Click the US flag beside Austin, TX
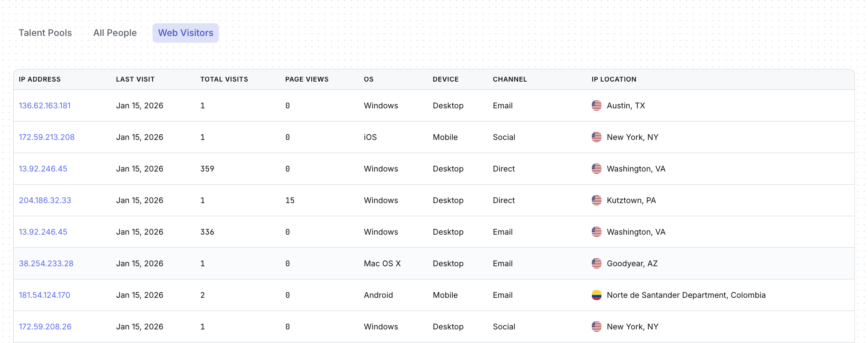The height and width of the screenshot is (343, 868). [596, 106]
